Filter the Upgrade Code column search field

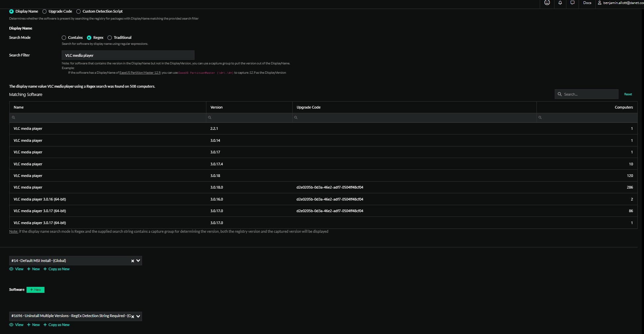pos(414,118)
